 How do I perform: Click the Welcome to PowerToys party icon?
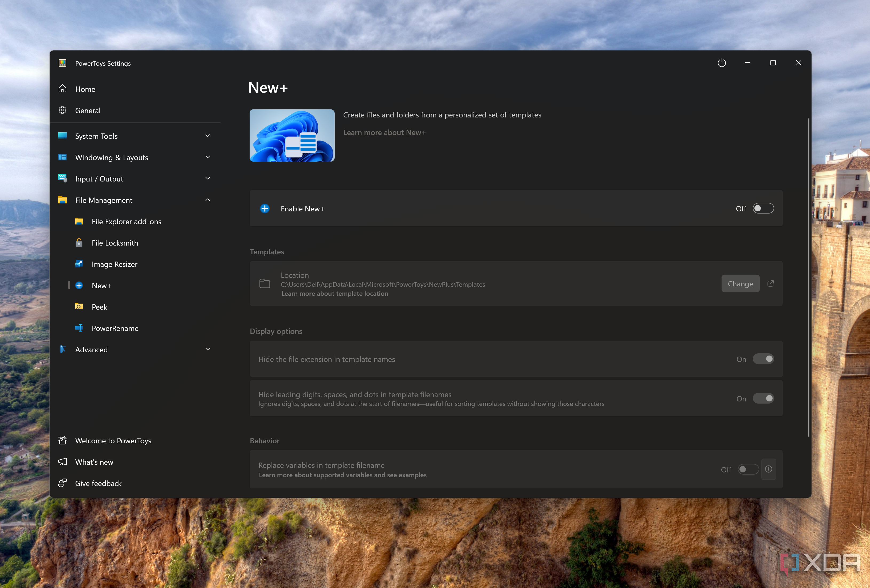[x=62, y=440]
